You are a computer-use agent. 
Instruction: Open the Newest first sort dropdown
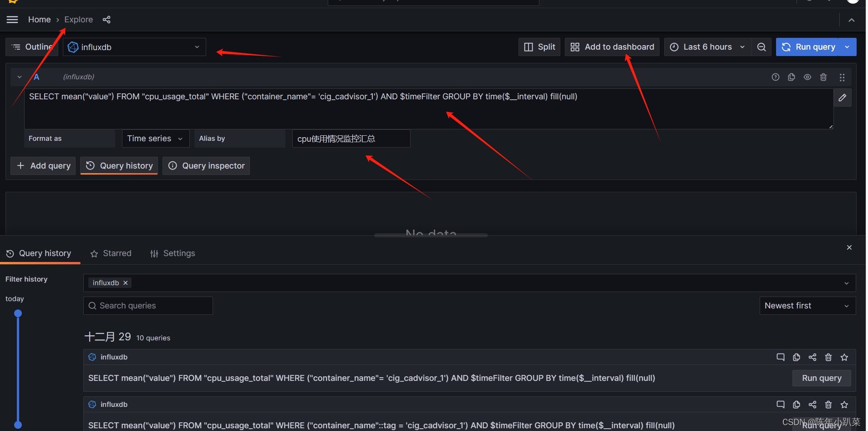[807, 306]
